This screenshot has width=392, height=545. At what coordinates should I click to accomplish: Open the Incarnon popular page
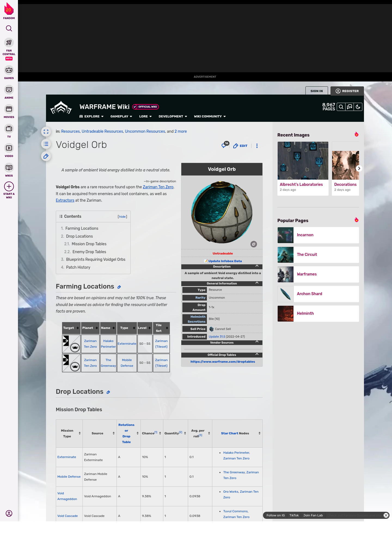click(318, 235)
